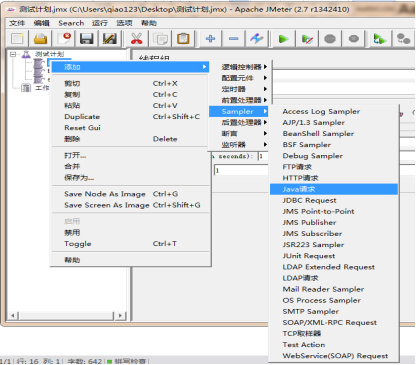
Task: Choose 保存为... from the context menu
Action: [x=130, y=177]
